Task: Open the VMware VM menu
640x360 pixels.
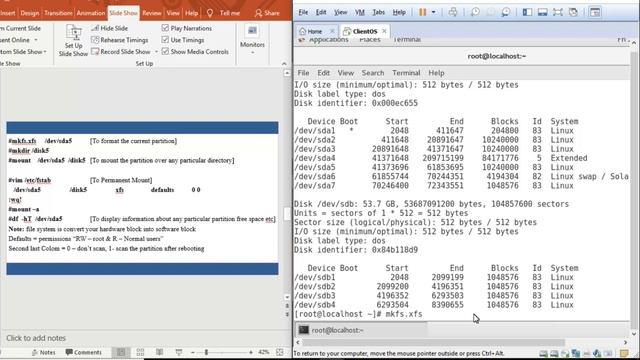Action: point(360,12)
